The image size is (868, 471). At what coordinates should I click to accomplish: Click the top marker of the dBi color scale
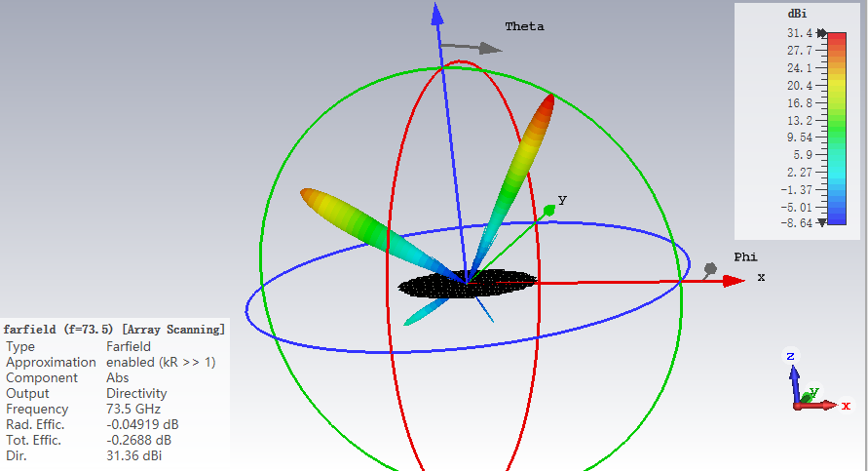tap(822, 33)
